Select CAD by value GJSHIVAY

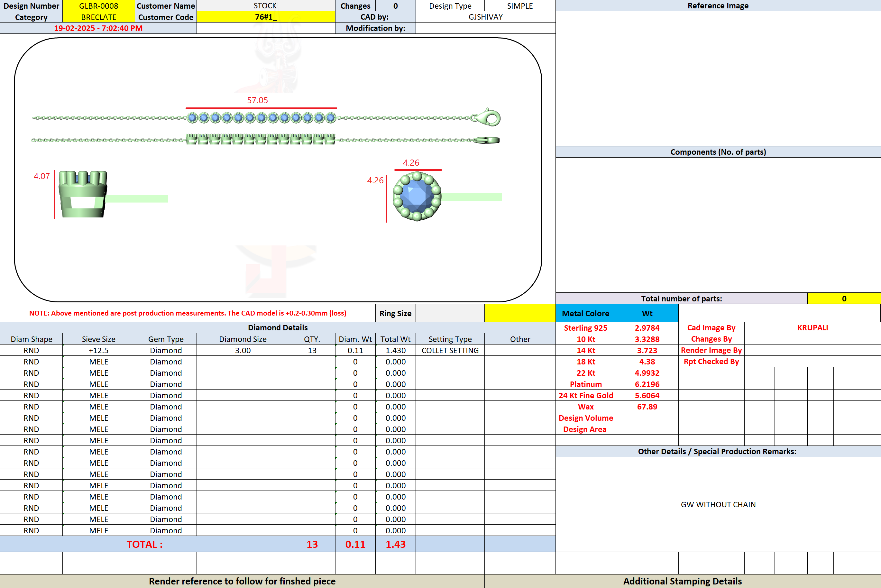point(485,17)
